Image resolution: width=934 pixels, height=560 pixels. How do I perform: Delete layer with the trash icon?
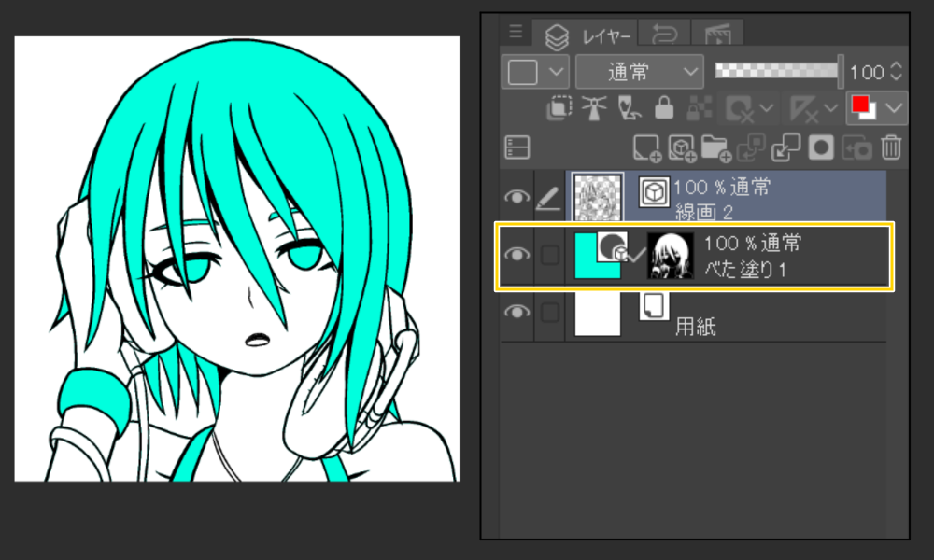coord(891,147)
